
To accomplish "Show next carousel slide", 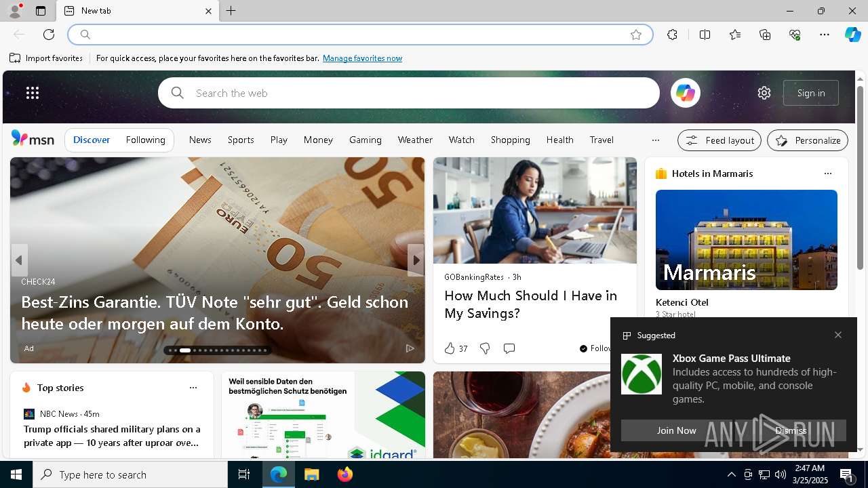I will (416, 260).
